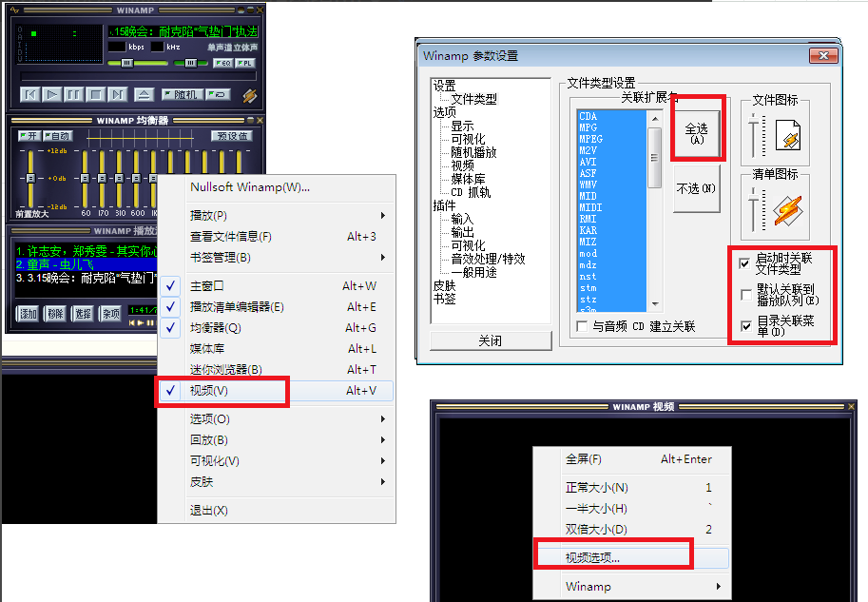Select playlist track 2 童声 - 虫儿飞

click(x=86, y=264)
